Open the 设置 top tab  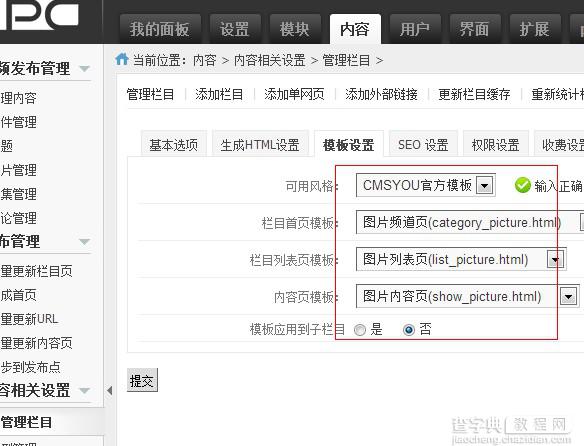pyautogui.click(x=234, y=29)
